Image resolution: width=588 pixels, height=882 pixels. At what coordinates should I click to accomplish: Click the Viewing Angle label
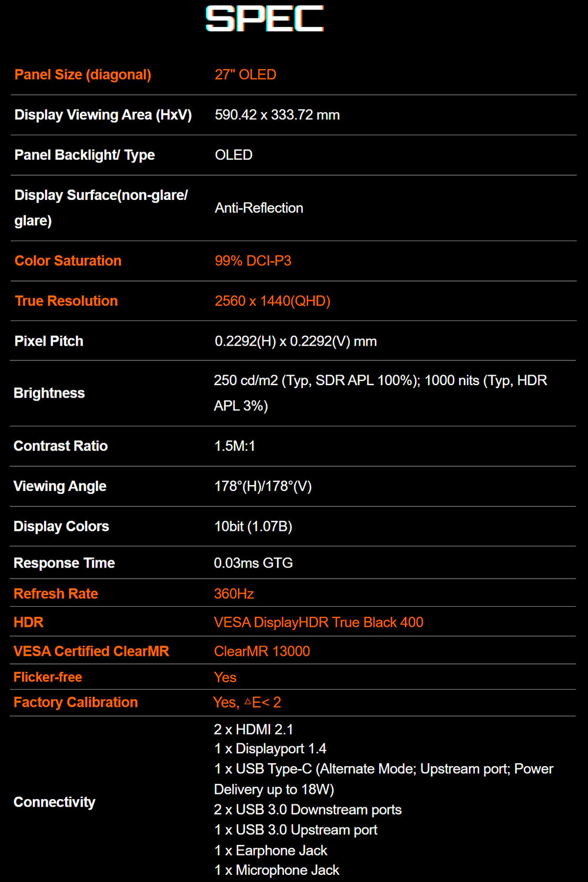60,486
